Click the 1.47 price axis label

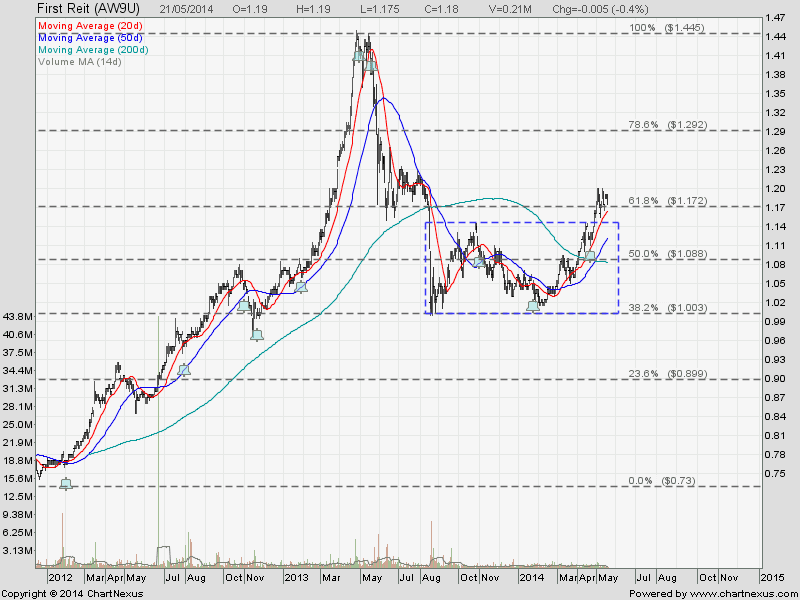[776, 18]
